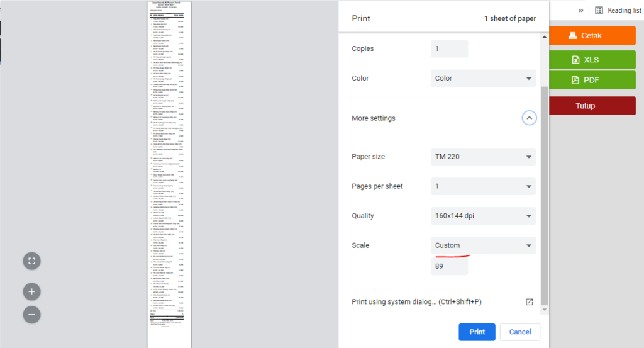Open the Color dropdown
644x348 pixels.
coord(483,78)
